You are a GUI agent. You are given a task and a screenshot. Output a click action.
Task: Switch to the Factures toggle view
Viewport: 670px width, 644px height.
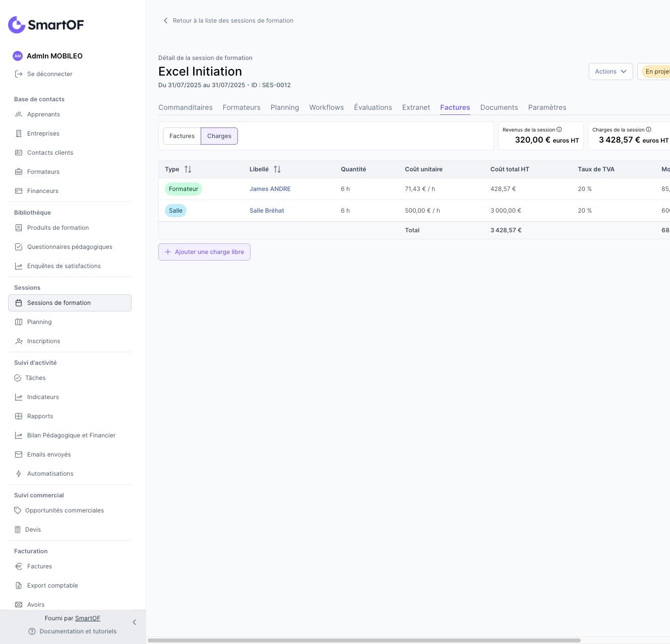point(182,136)
